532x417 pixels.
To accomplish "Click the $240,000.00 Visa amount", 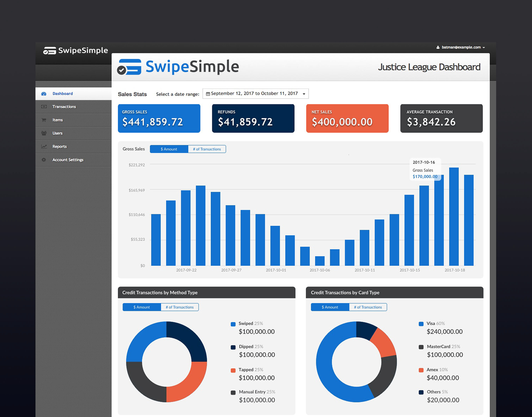I will point(445,332).
